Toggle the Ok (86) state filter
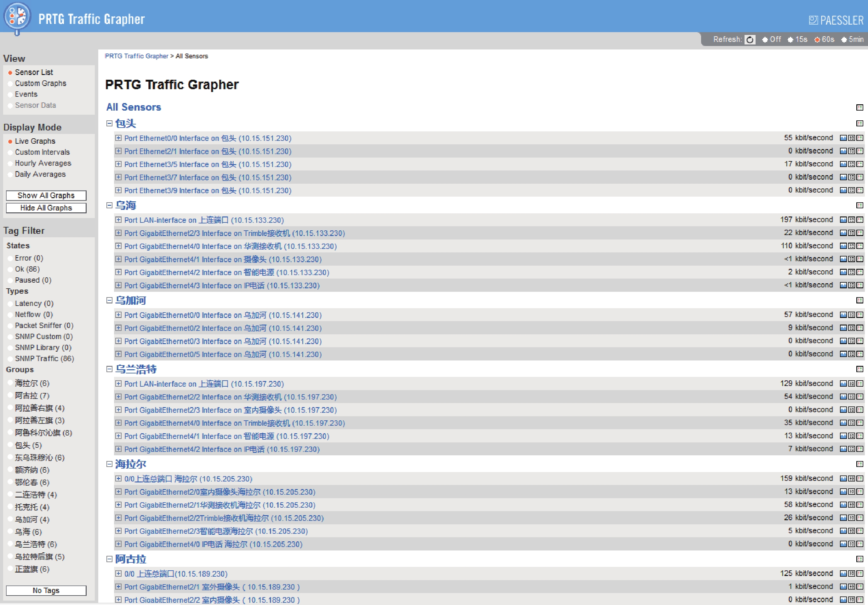The width and height of the screenshot is (868, 605). point(27,269)
